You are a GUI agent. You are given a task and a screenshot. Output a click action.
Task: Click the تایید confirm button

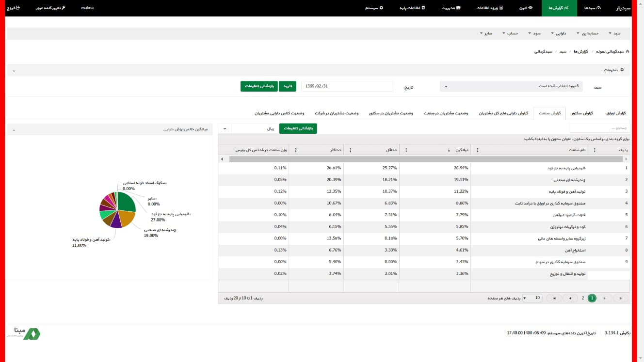[288, 86]
